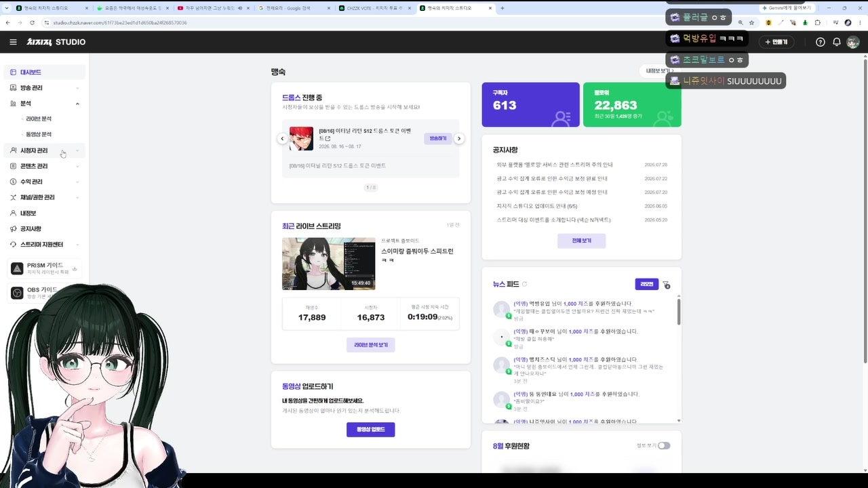Open the hamburger menu in Studio header

13,42
